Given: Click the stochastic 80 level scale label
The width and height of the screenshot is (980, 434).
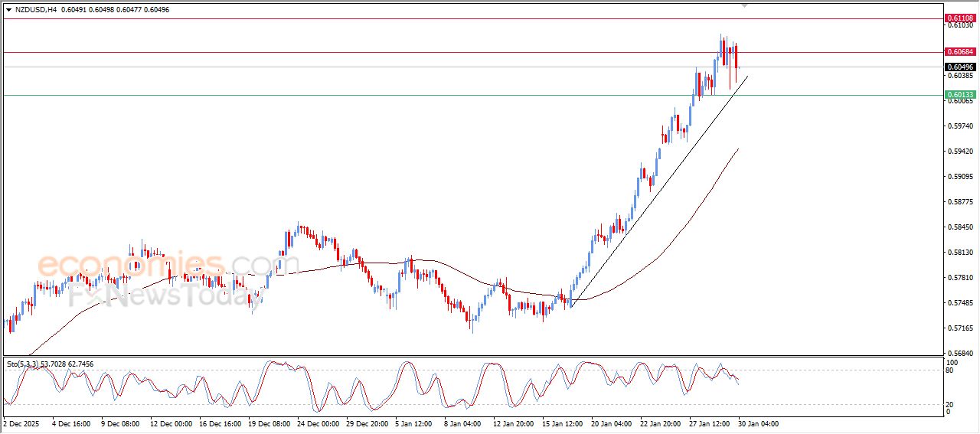Looking at the screenshot, I should point(950,370).
